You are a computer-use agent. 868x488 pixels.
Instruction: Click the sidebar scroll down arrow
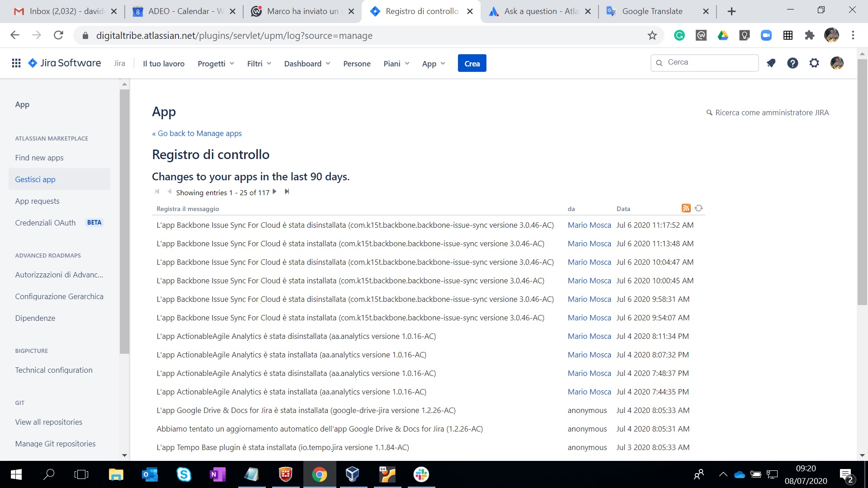coord(124,455)
